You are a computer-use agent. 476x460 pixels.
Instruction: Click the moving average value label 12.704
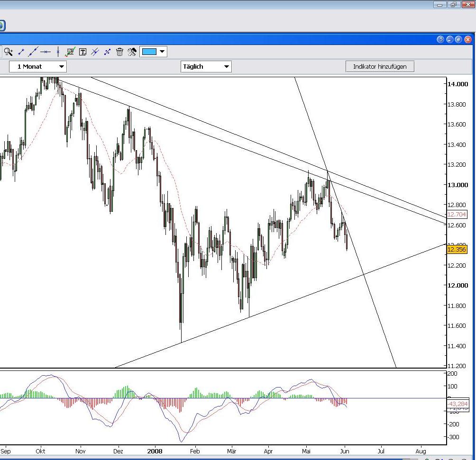457,215
